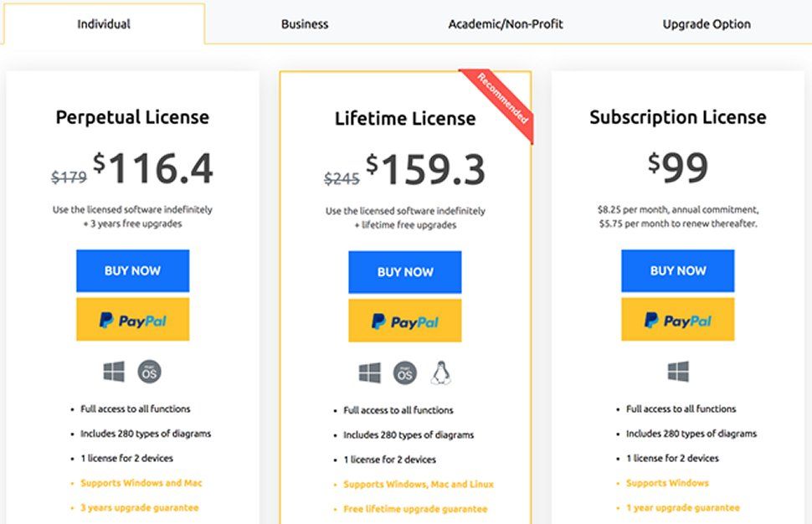Click the macOS icon under Lifetime License

tap(405, 373)
